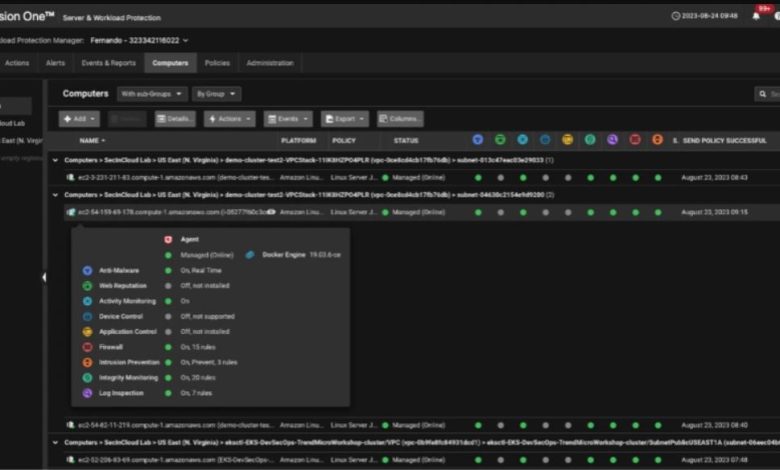Select the US East (N. Virginia) sidebar item
The image size is (780, 470).
21,141
